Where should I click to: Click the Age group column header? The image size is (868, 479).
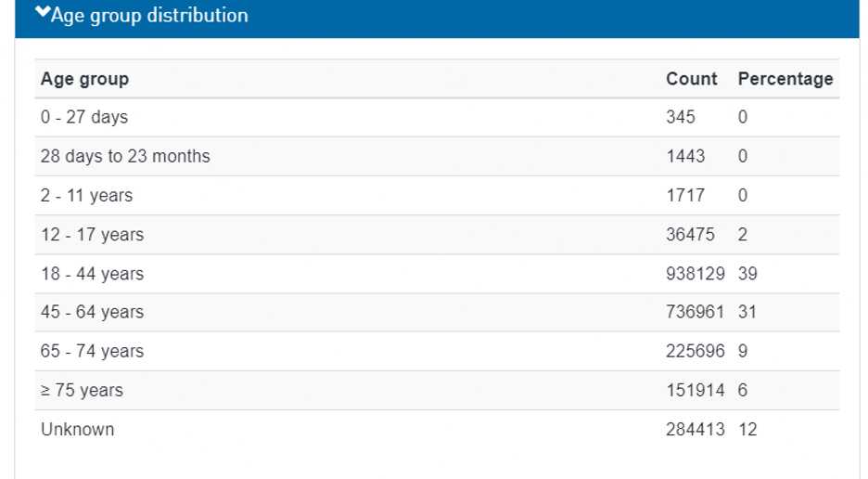click(84, 79)
